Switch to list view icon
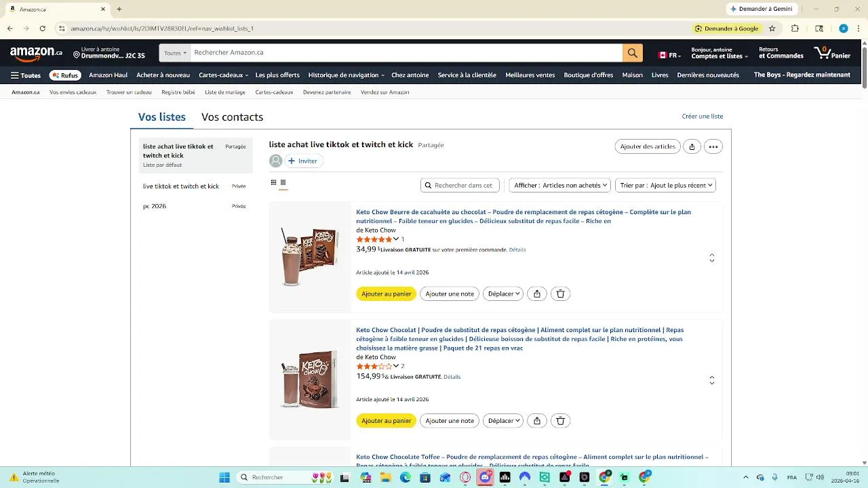Image resolution: width=868 pixels, height=488 pixels. click(x=283, y=182)
